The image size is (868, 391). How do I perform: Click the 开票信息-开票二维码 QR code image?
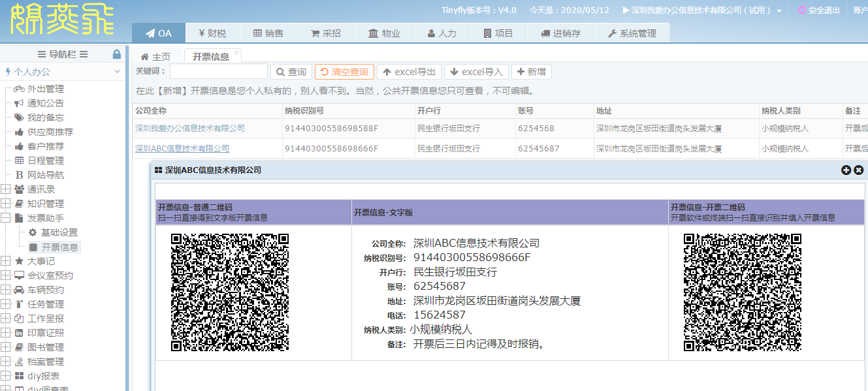click(743, 292)
